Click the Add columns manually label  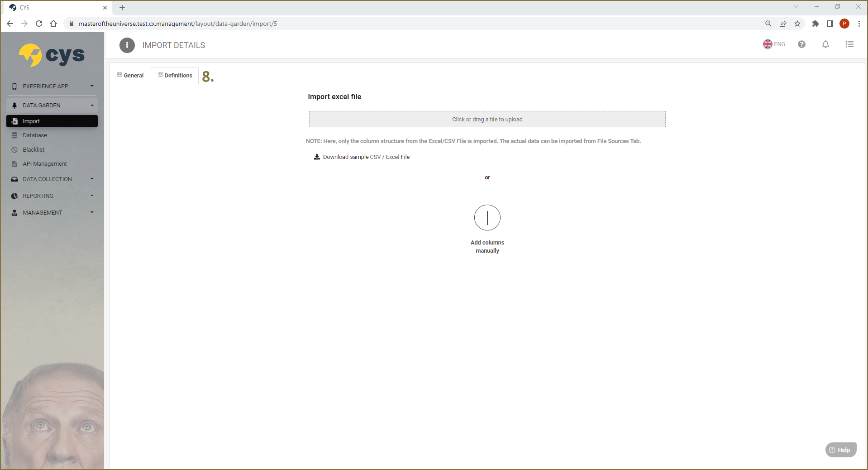pos(487,246)
